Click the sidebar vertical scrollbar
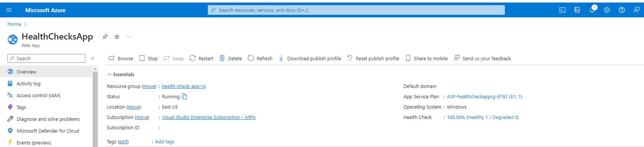 [x=95, y=109]
